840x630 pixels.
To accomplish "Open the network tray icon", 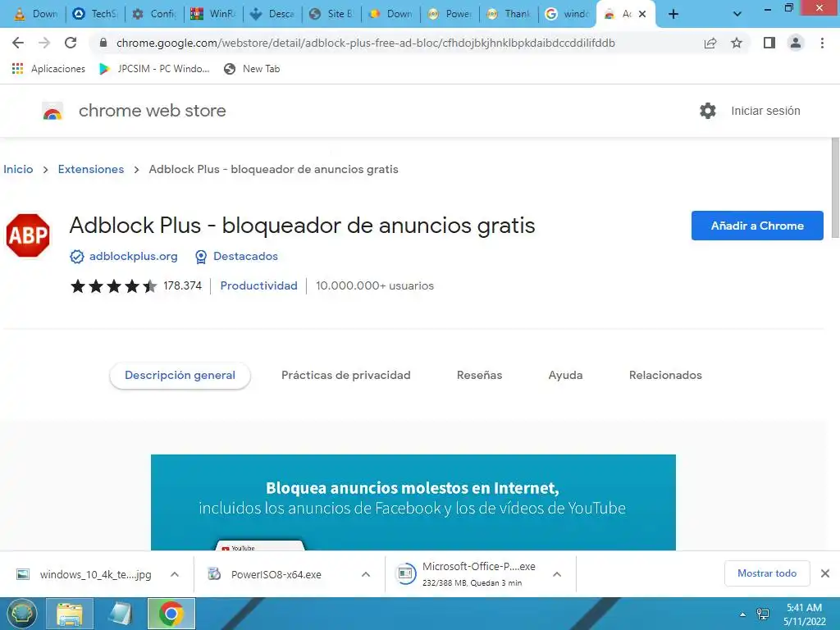I will coord(763,614).
